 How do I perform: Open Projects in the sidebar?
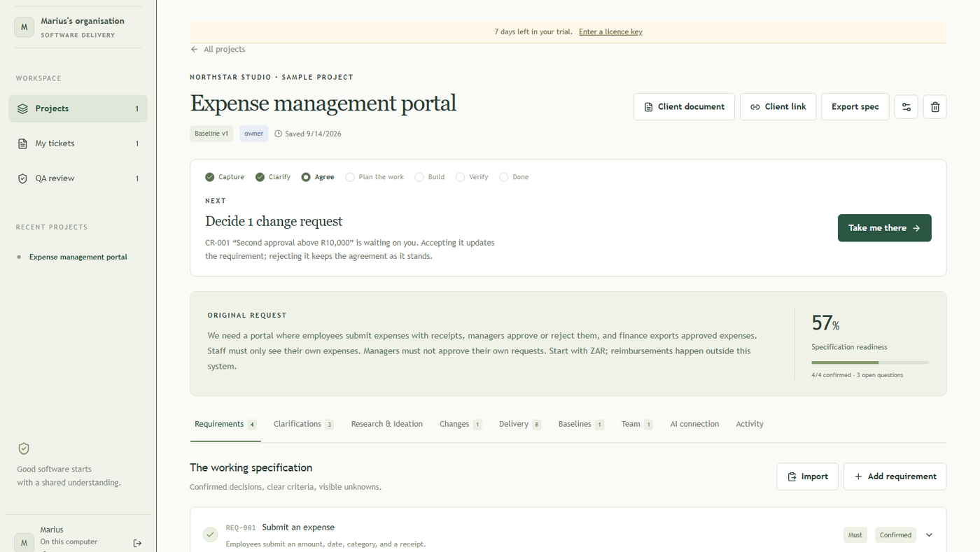click(78, 108)
